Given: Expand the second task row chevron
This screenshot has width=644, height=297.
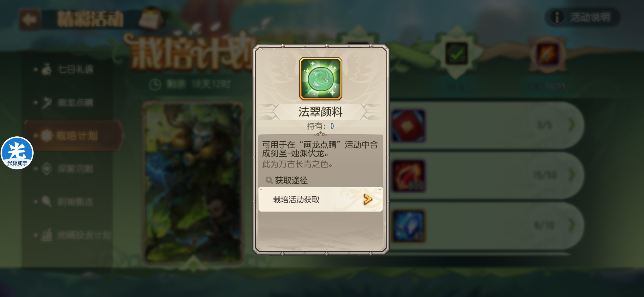Looking at the screenshot, I should (x=572, y=175).
